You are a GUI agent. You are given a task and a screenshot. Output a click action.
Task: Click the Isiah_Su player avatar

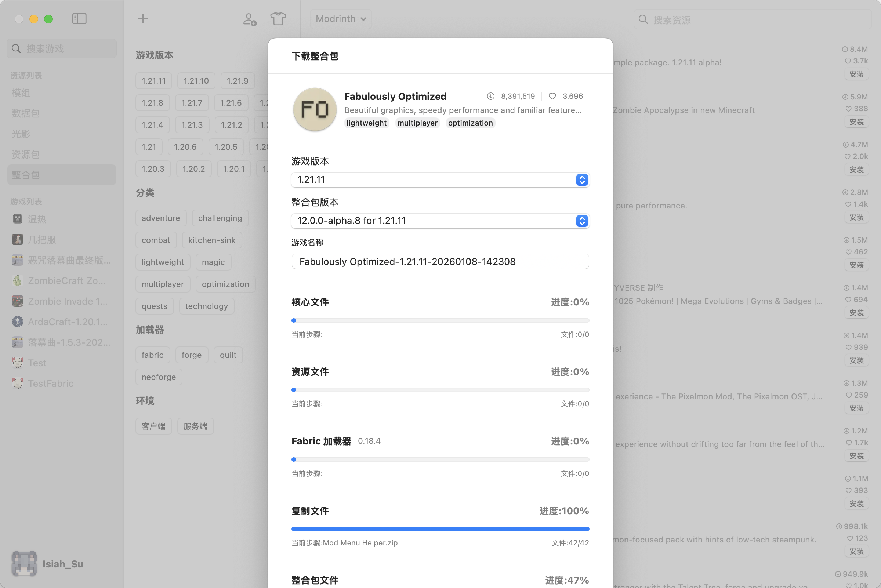point(24,564)
